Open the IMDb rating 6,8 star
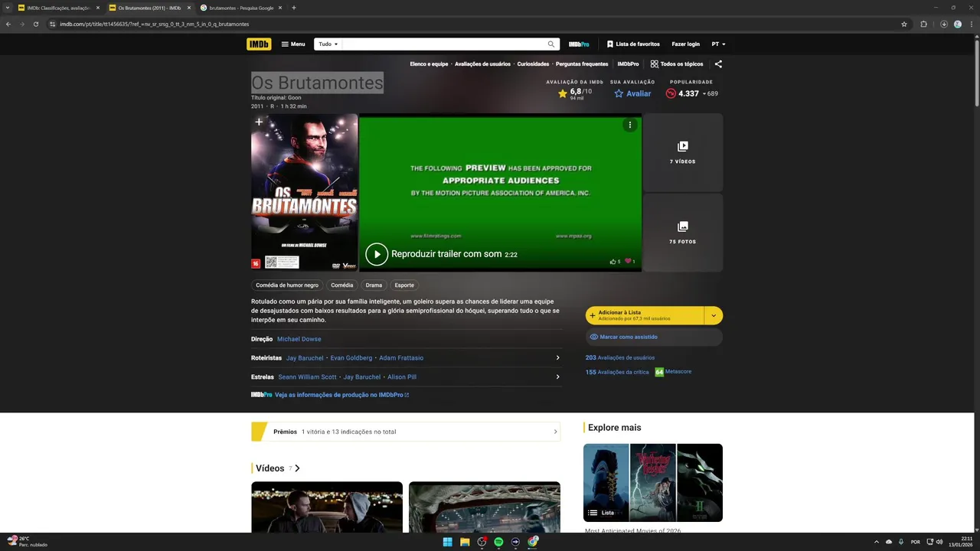The width and height of the screenshot is (980, 551). pyautogui.click(x=574, y=93)
